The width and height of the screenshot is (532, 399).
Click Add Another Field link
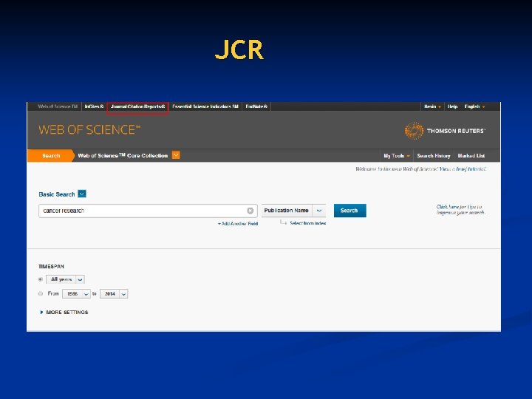pyautogui.click(x=238, y=224)
